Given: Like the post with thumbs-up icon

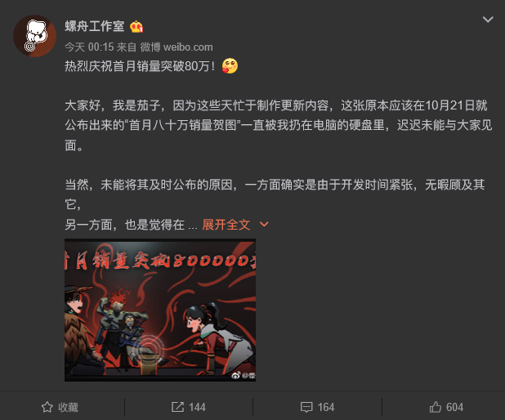Looking at the screenshot, I should pyautogui.click(x=435, y=407).
